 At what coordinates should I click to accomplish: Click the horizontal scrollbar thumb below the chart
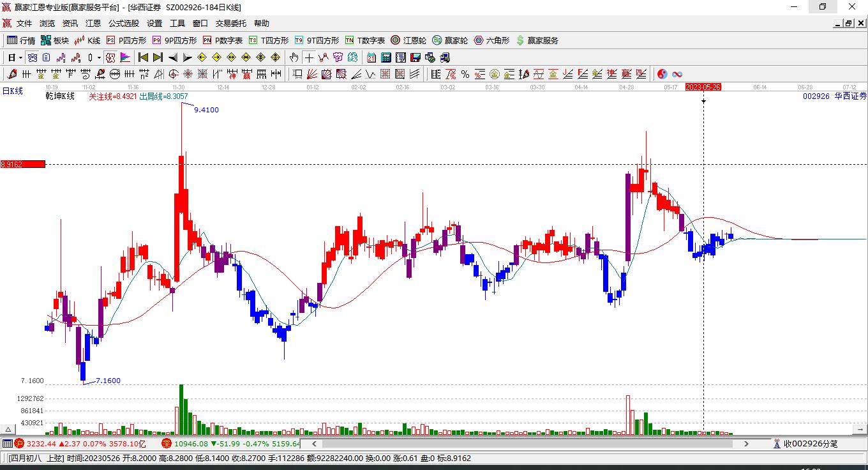tap(527, 443)
